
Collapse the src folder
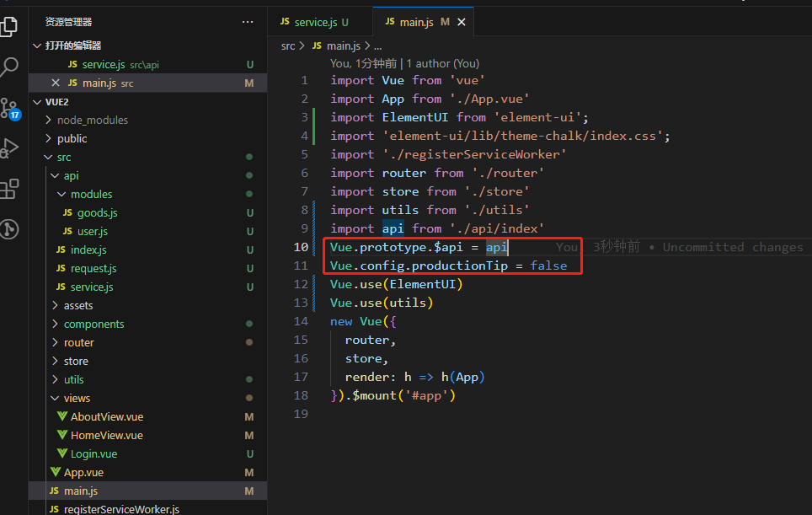point(48,157)
